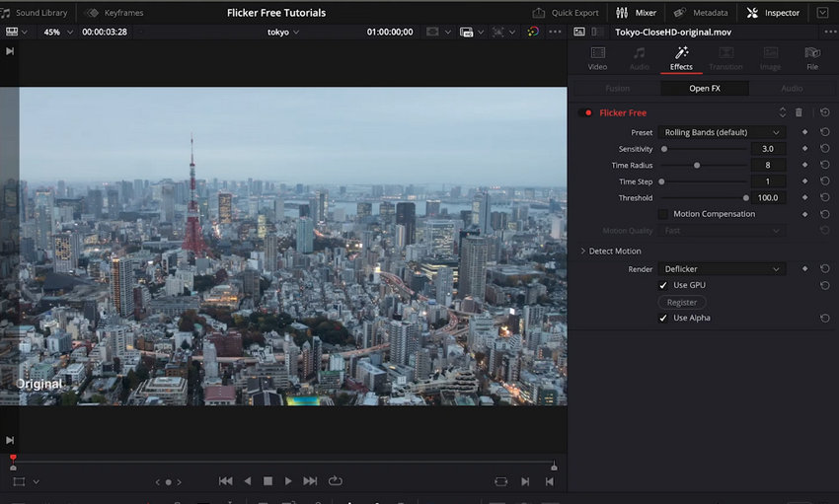Screen dimensions: 839x504
Task: Reset the Sensitivity parameter
Action: click(824, 149)
